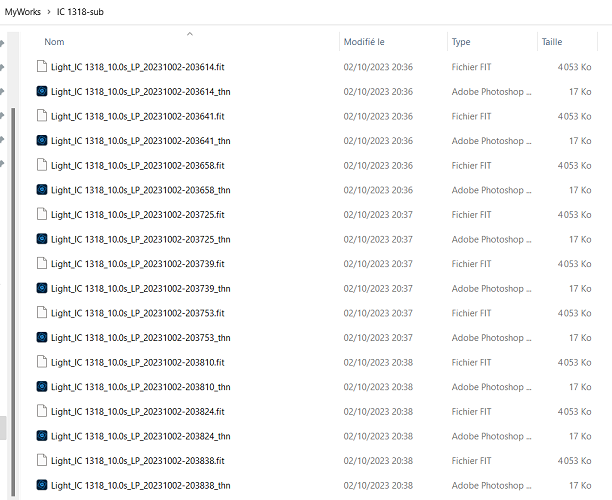Click Adobe Photoshop type of 203614_thn row
The image size is (612, 500).
tap(491, 91)
